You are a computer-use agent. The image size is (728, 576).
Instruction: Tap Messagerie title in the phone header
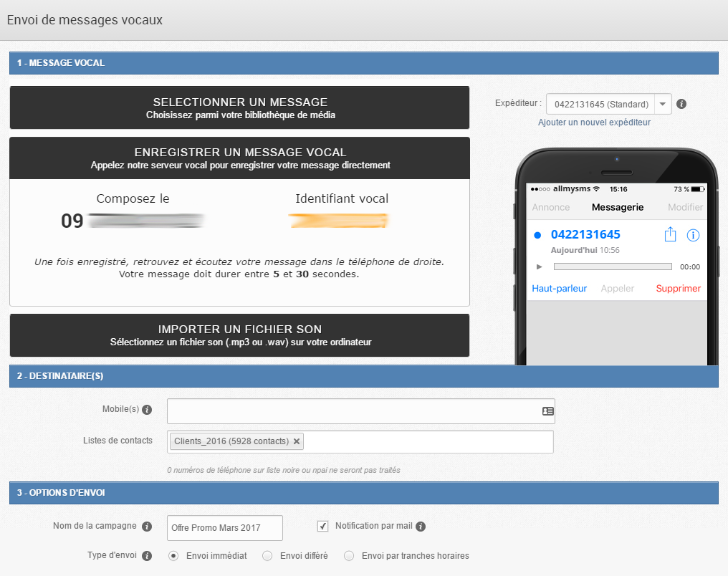tap(618, 207)
